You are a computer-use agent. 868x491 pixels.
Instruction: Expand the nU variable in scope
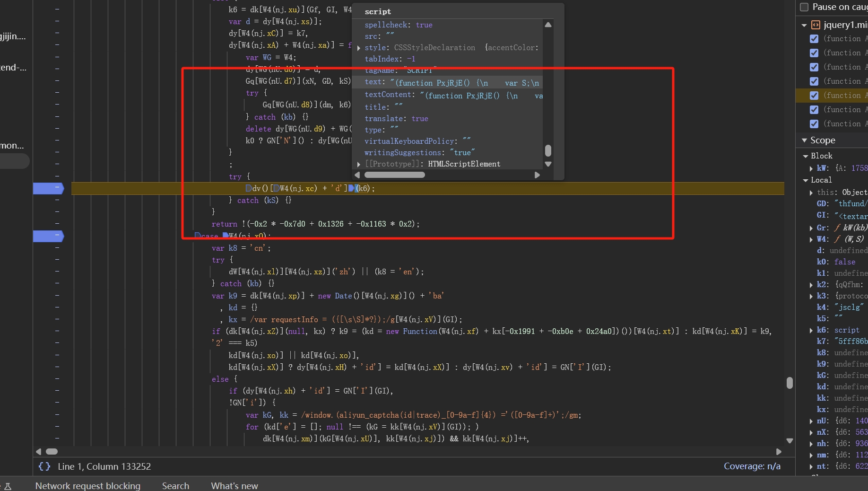(x=811, y=421)
